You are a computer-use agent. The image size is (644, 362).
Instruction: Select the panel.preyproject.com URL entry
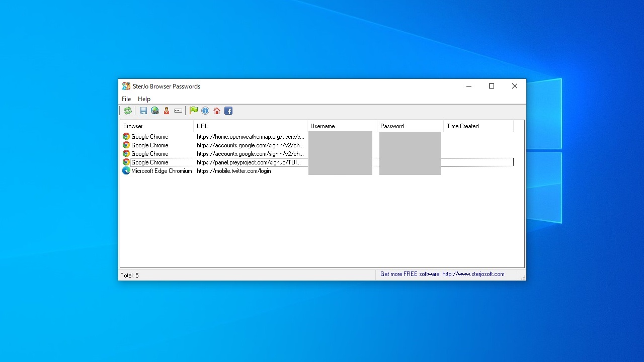click(249, 162)
